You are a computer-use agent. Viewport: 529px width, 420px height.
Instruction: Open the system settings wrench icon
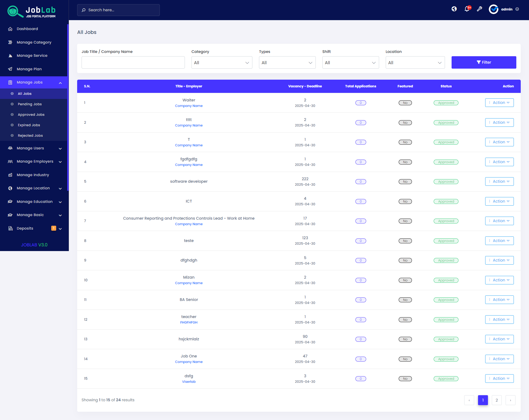(x=479, y=9)
